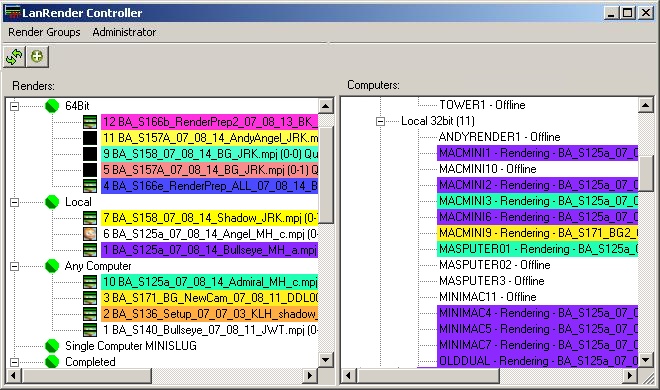Click the Computers panel scroll right arrow
Screen dimensions: 660x390
pyautogui.click(x=630, y=375)
